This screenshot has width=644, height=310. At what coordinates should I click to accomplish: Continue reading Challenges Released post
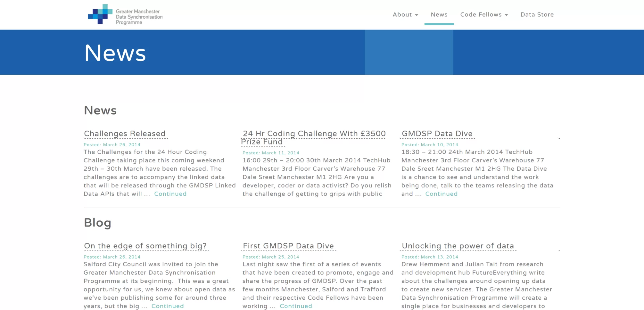(170, 194)
